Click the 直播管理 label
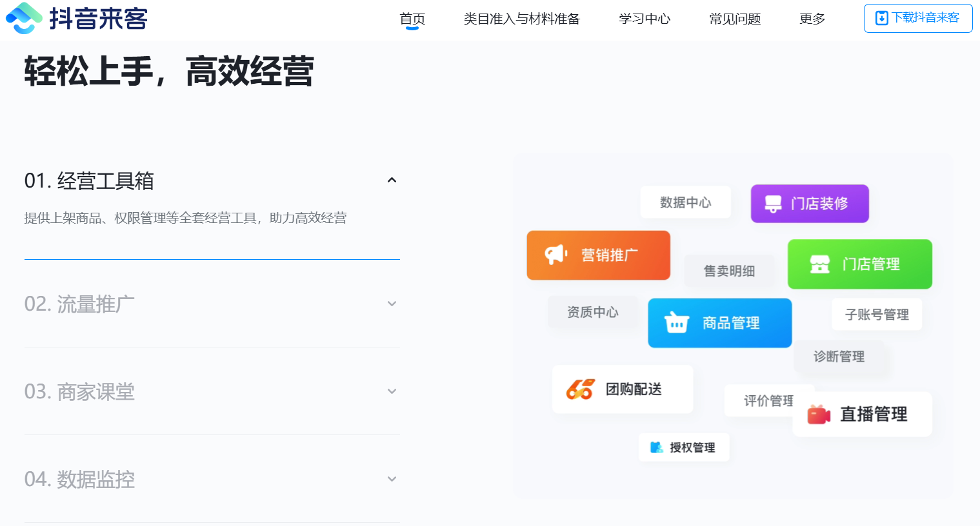 tap(874, 414)
